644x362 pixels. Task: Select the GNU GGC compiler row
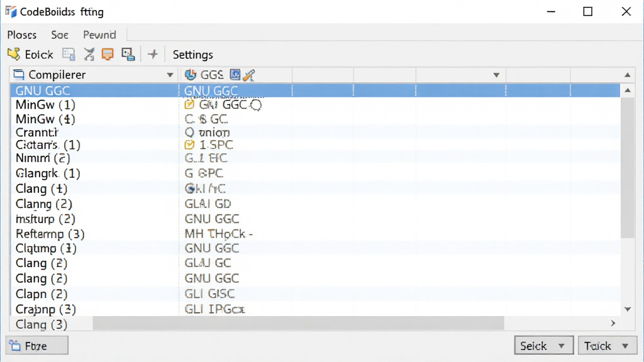click(315, 90)
